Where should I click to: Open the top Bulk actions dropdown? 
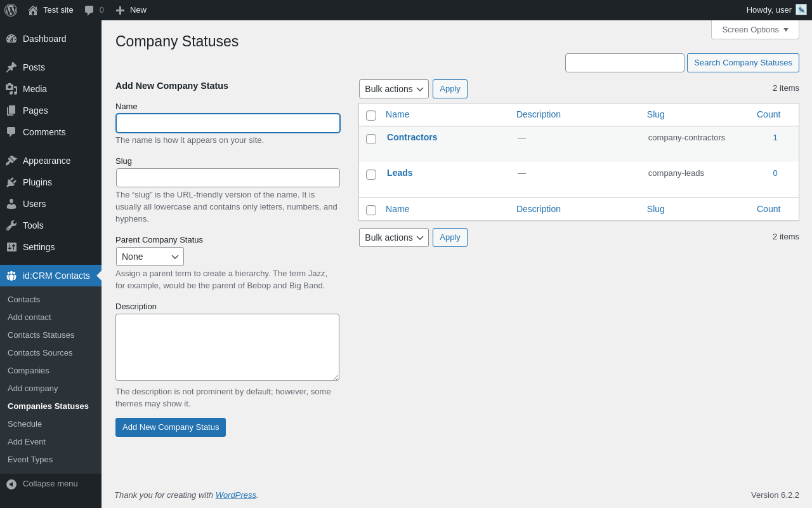coord(394,89)
